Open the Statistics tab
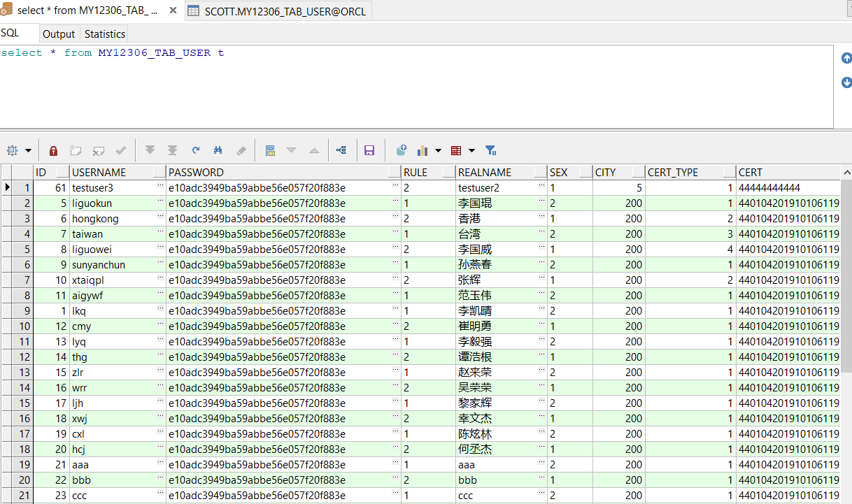This screenshot has width=852, height=504. tap(105, 34)
